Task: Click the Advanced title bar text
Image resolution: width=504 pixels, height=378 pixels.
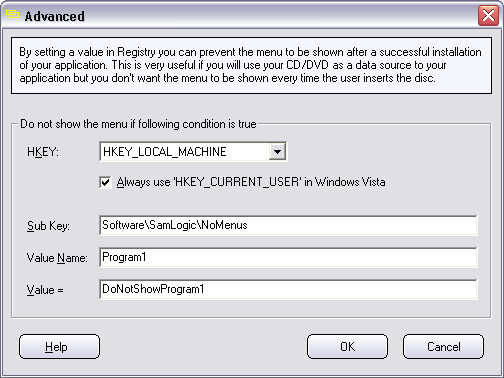Action: (x=55, y=16)
